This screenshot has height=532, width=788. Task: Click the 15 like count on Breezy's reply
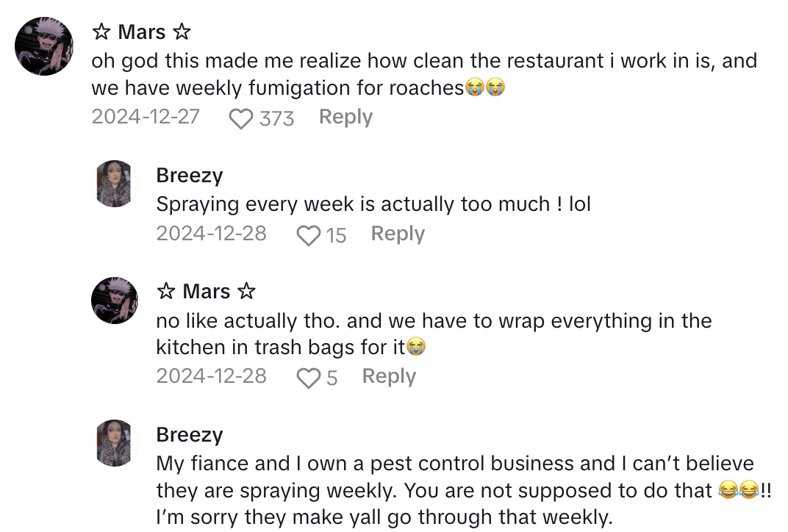coord(336,235)
